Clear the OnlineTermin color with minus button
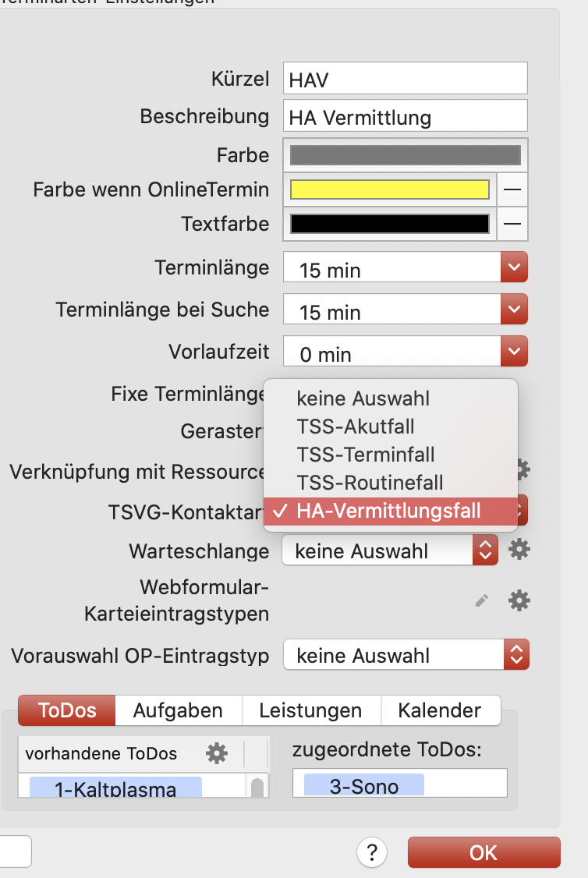This screenshot has height=878, width=588. 512,189
